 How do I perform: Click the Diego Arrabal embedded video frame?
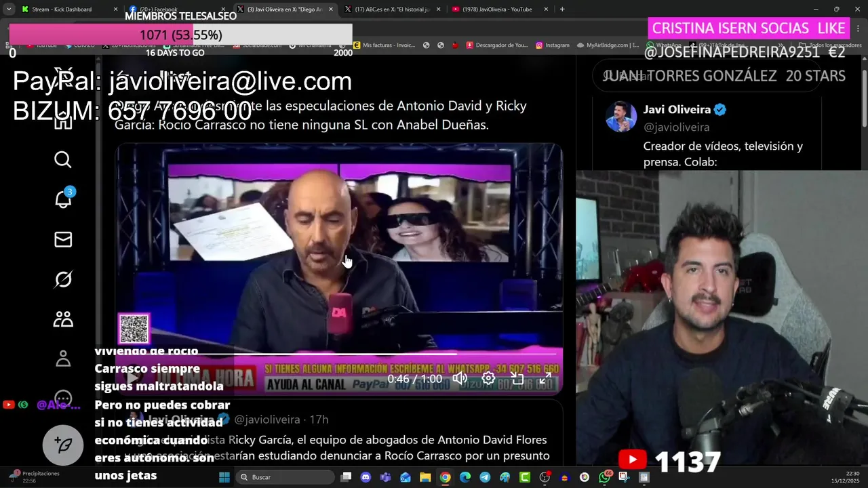coord(339,268)
